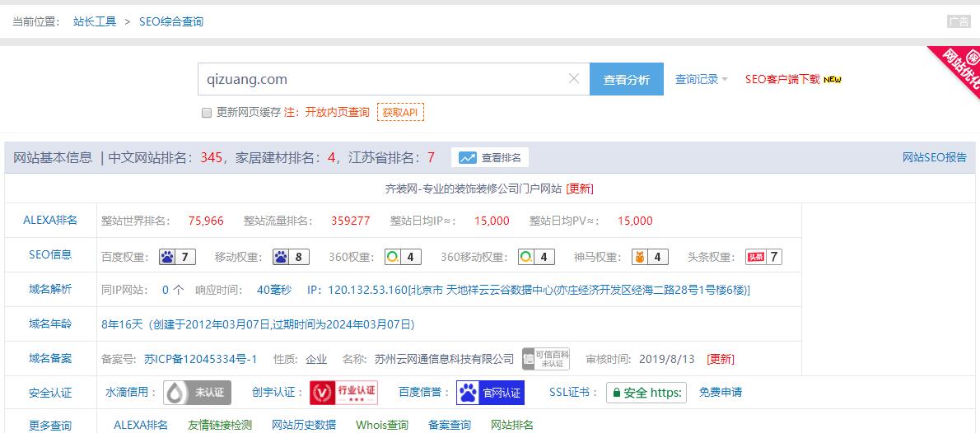
Task: Open the 站长工具 breadcrumb link
Action: click(95, 22)
